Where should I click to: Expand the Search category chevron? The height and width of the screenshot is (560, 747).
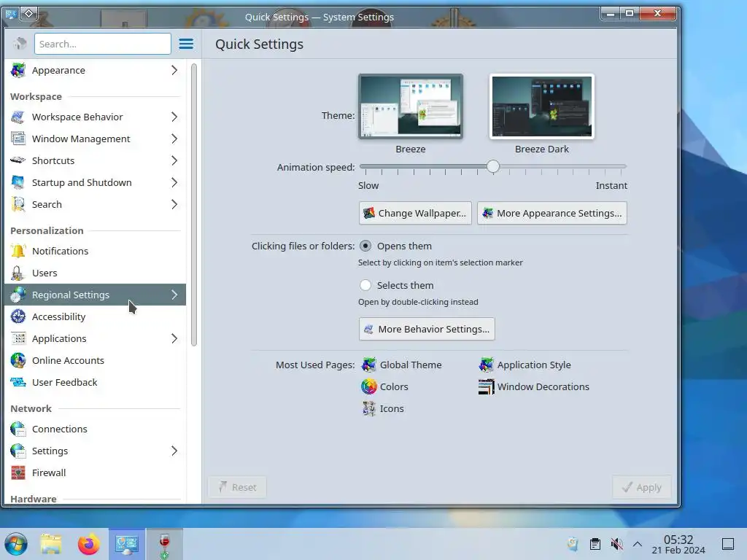tap(174, 204)
